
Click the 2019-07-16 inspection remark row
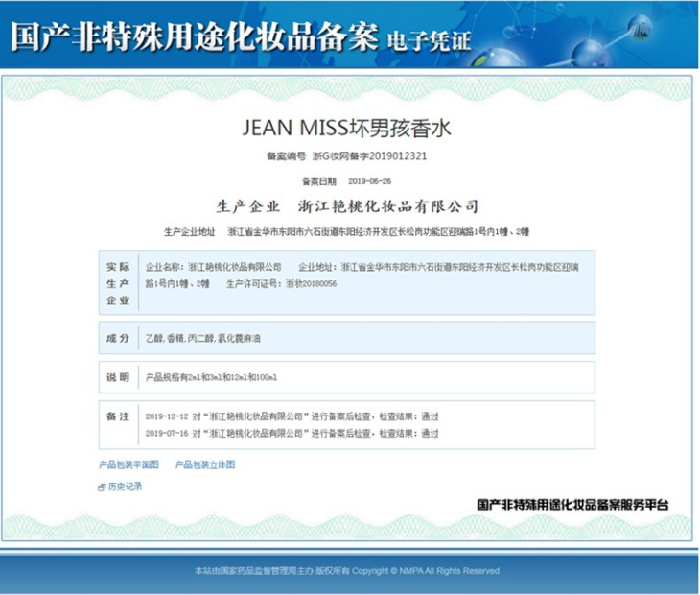[292, 433]
